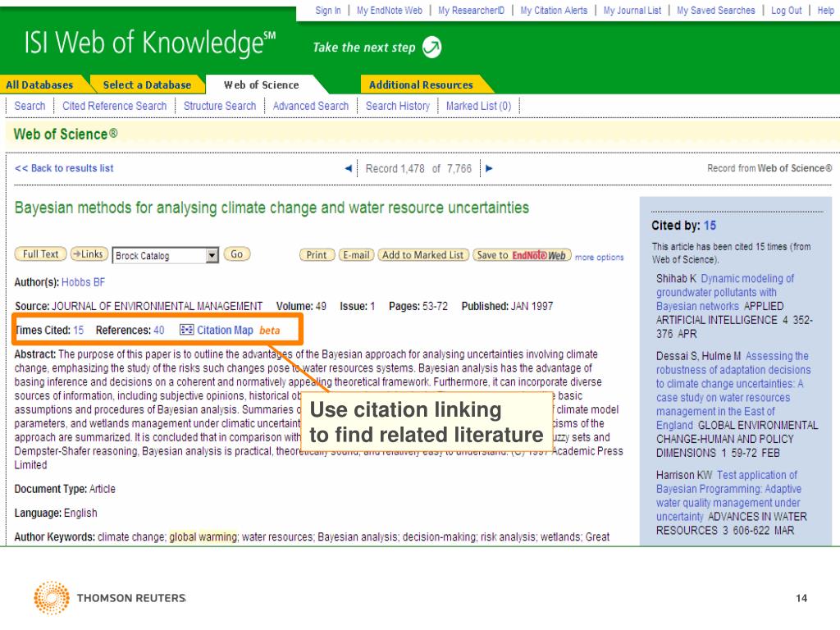The width and height of the screenshot is (840, 630).
Task: Open Marked List (0)
Action: click(478, 106)
